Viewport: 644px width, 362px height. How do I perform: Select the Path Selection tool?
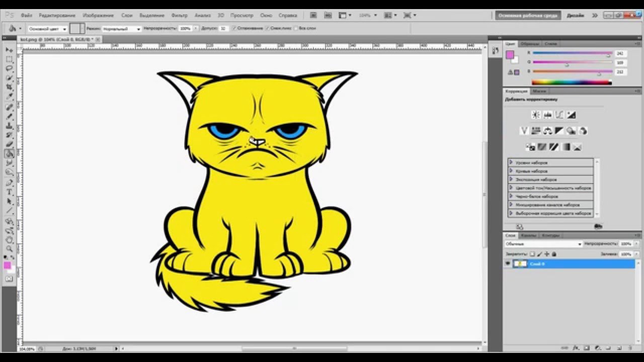click(9, 201)
